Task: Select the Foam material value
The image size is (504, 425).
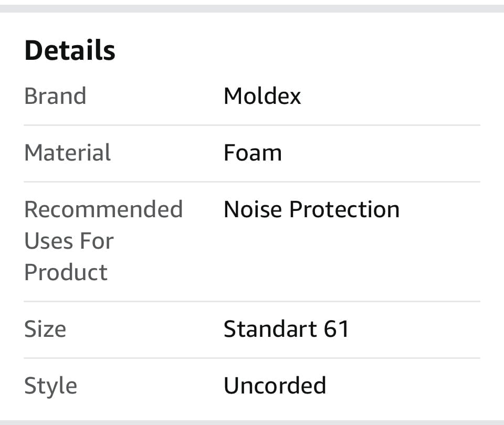Action: click(x=253, y=153)
